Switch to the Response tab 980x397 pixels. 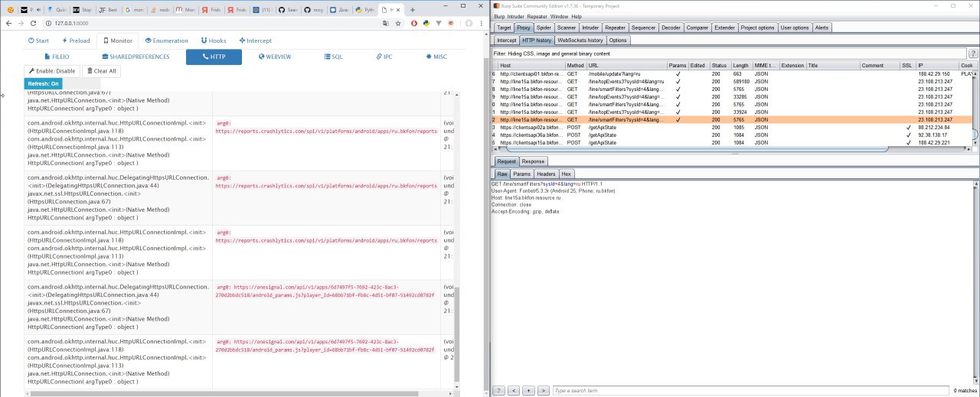point(533,161)
